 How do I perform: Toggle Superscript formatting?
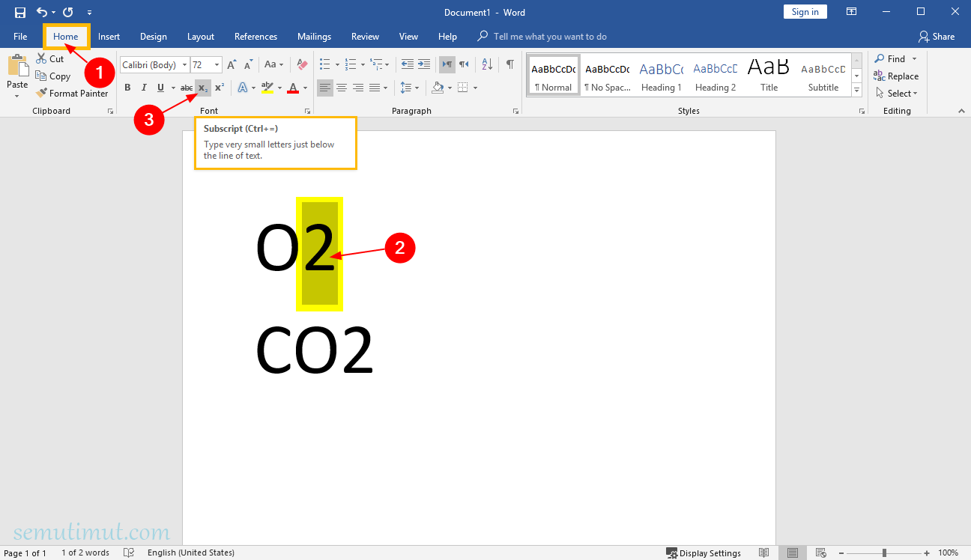(x=220, y=88)
